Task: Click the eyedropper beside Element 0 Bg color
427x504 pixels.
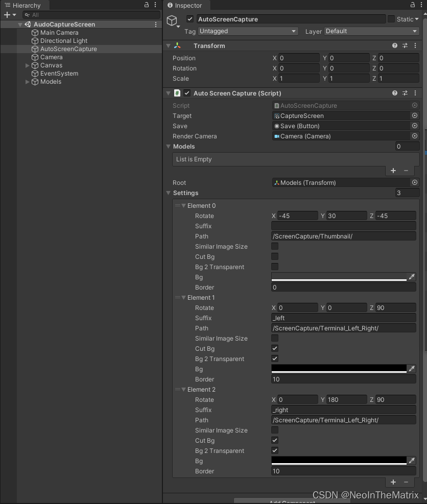Action: coord(412,277)
